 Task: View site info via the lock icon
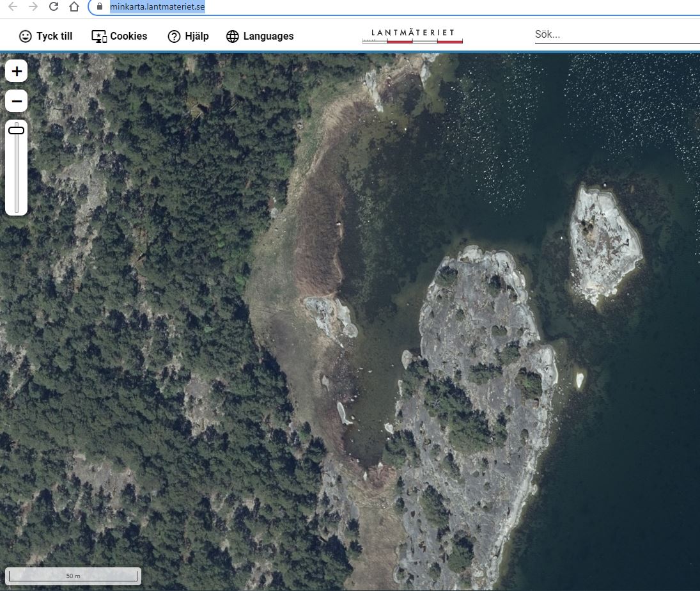[99, 6]
